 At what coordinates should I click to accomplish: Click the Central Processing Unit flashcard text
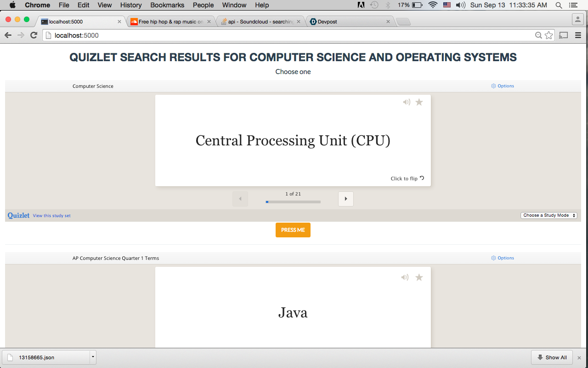(293, 140)
